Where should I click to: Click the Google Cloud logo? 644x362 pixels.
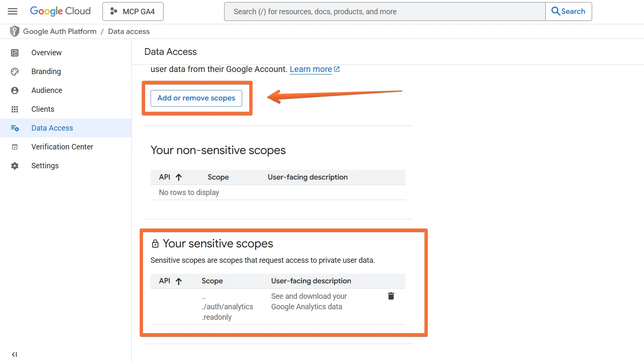60,11
